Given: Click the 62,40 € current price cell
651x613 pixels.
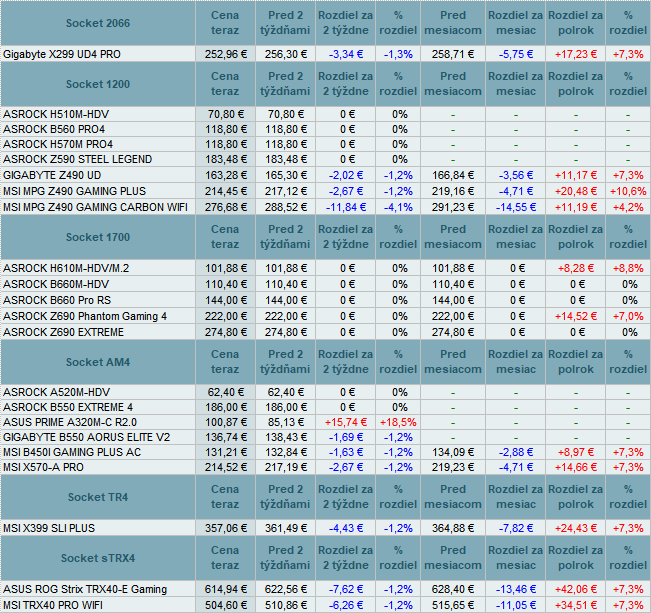Looking at the screenshot, I should 225,392.
